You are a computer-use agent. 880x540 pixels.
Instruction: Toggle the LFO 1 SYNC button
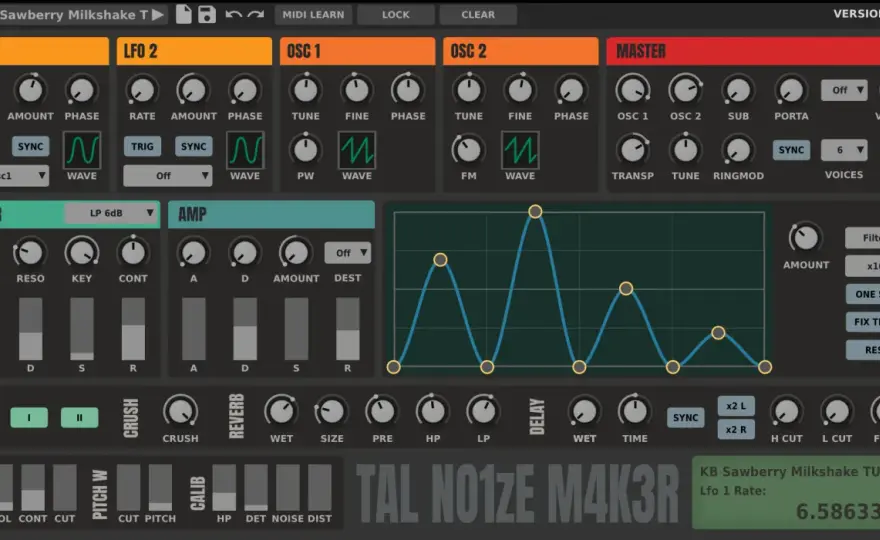point(30,147)
